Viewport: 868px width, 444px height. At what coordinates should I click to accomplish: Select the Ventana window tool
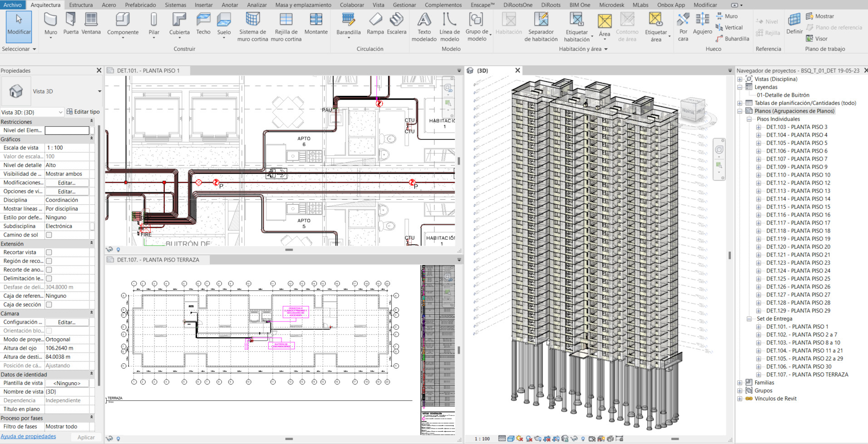(91, 24)
